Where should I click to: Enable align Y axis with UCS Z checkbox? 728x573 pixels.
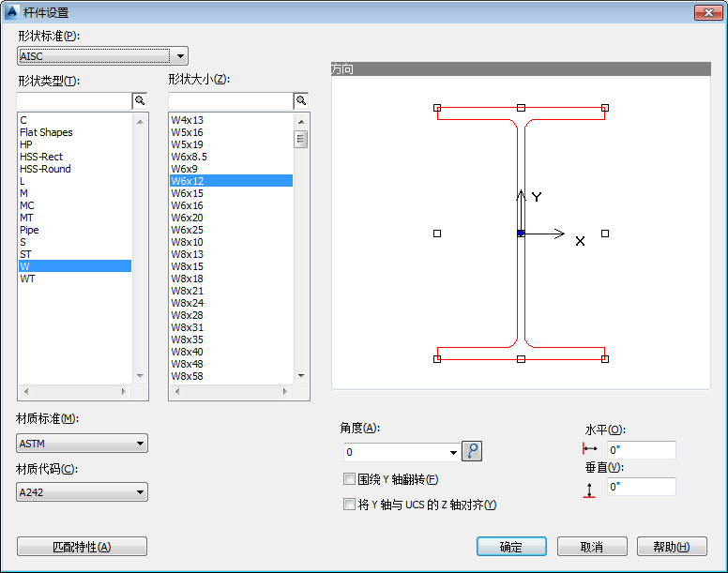(x=349, y=504)
